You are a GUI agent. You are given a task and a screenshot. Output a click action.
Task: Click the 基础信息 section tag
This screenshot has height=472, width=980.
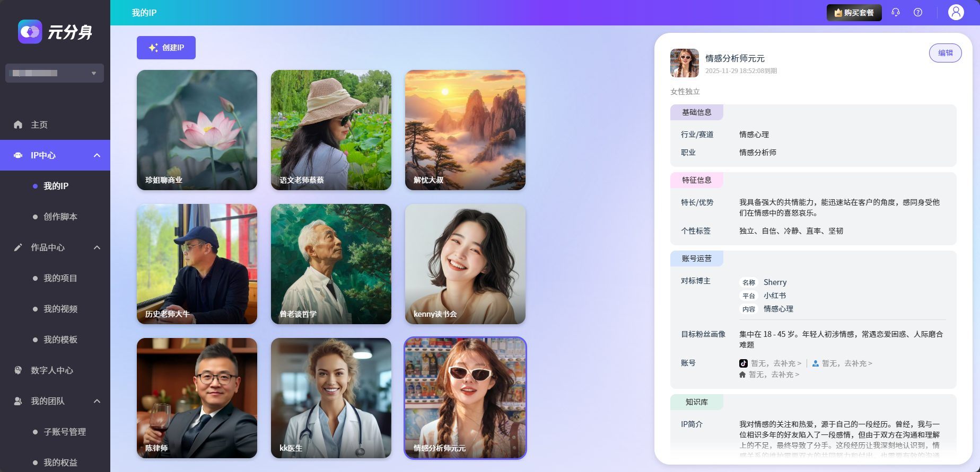[x=697, y=112]
